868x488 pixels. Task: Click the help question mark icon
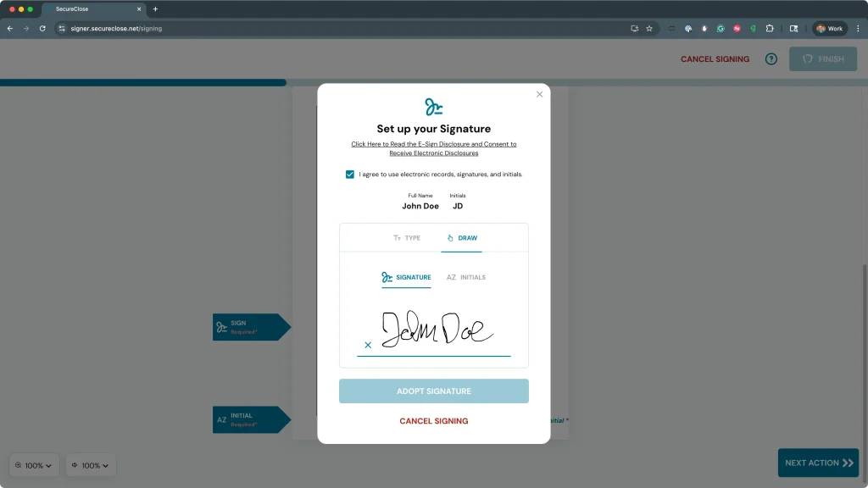(771, 59)
